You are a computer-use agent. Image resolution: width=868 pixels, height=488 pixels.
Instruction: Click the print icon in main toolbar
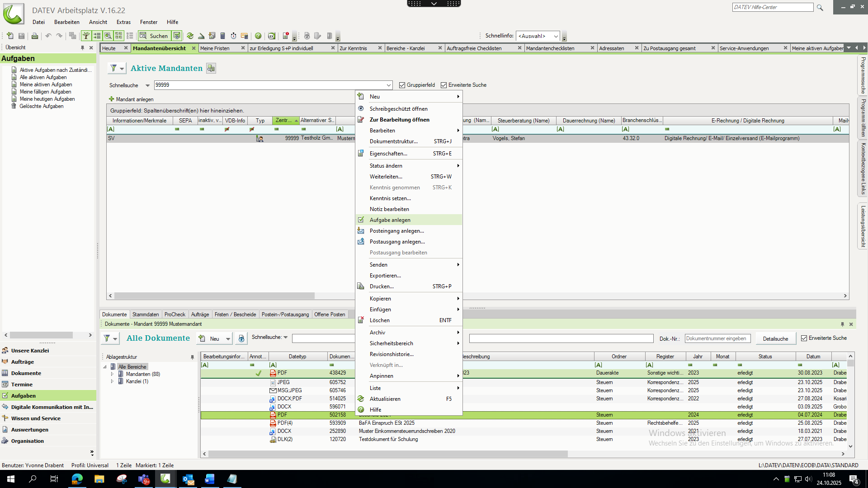pyautogui.click(x=35, y=36)
